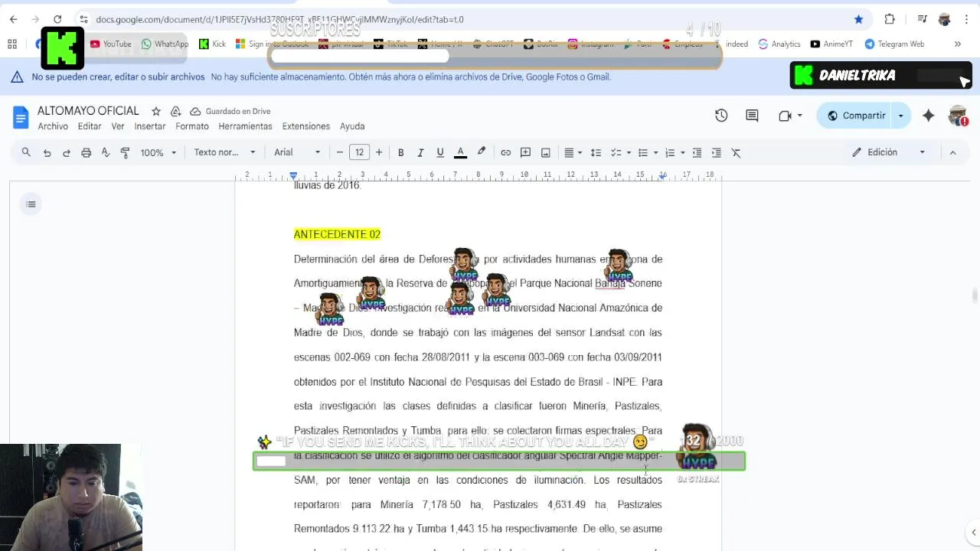
Task: Expand the Meet call dropdown arrow
Action: [800, 116]
